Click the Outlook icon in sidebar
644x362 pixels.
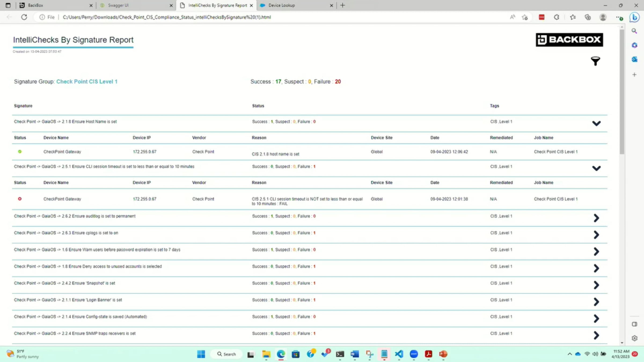pos(634,59)
